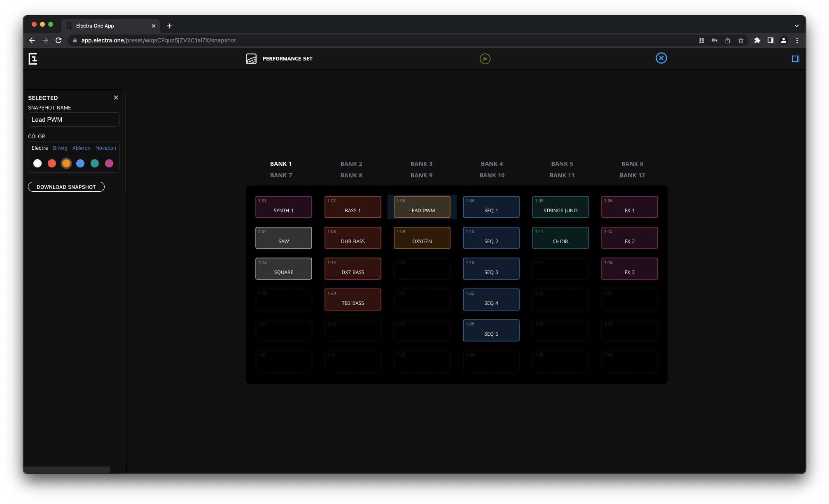The width and height of the screenshot is (829, 504).
Task: Close the SELECTED snapshot panel
Action: [x=116, y=98]
